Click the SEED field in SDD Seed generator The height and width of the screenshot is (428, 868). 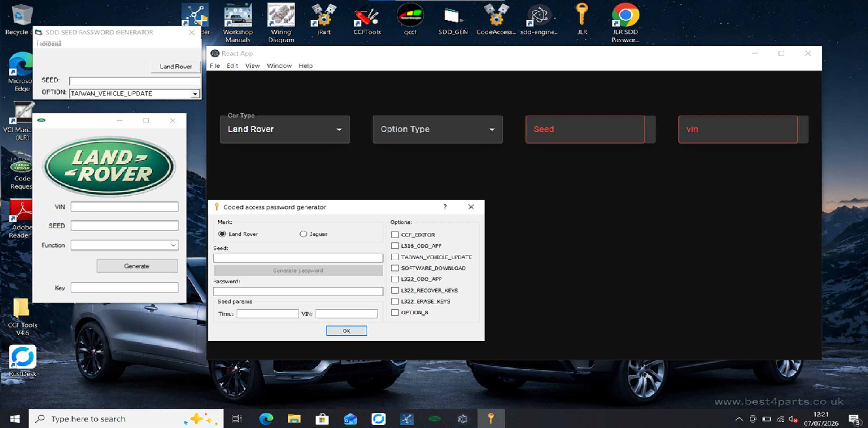tap(135, 81)
